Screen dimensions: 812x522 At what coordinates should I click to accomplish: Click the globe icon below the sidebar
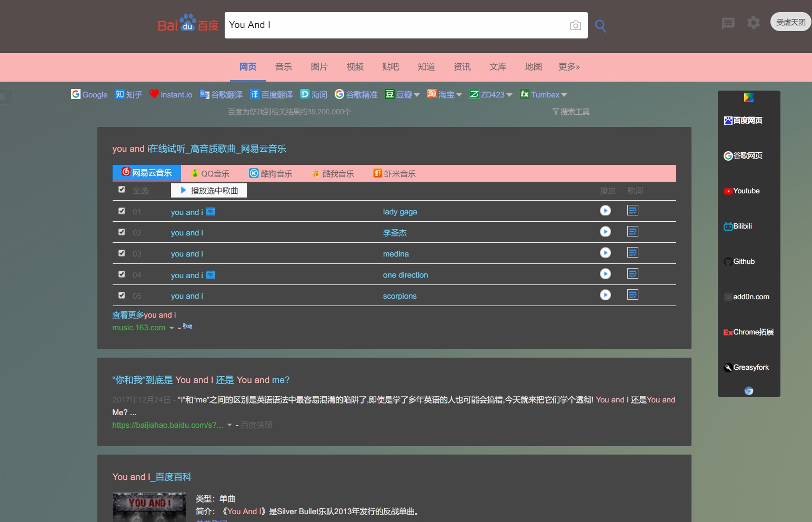pos(748,391)
